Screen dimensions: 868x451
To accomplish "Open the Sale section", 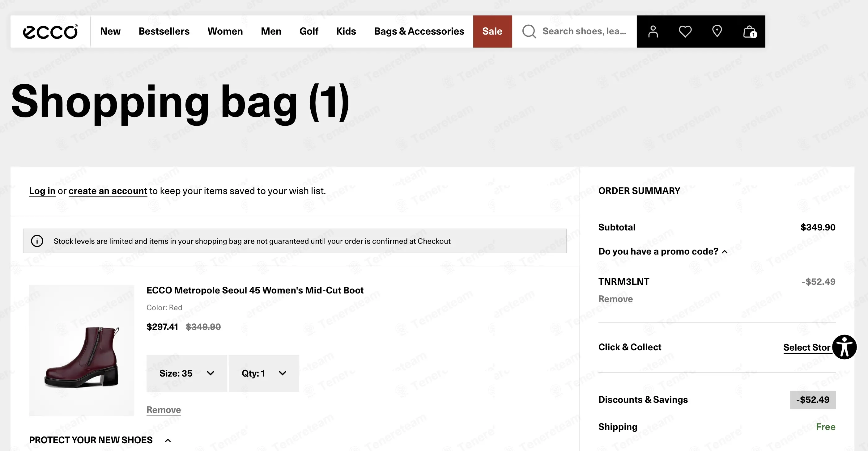I will pyautogui.click(x=492, y=31).
